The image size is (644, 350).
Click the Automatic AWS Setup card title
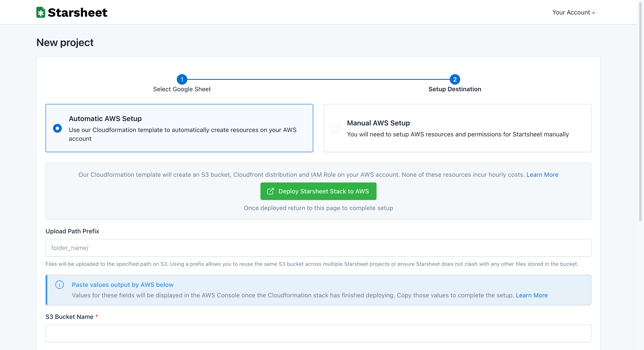click(x=105, y=119)
